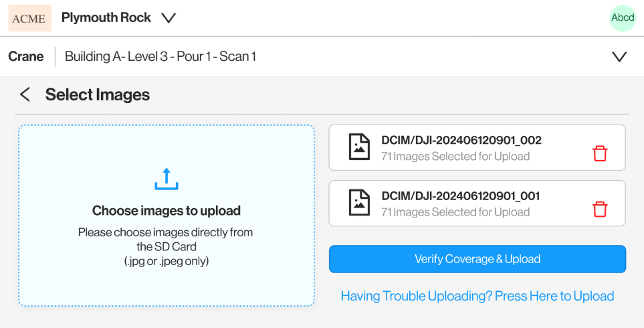Click the image file icon for DJI-202406120901_002
Screen dimensions: 644x328
(x=359, y=147)
